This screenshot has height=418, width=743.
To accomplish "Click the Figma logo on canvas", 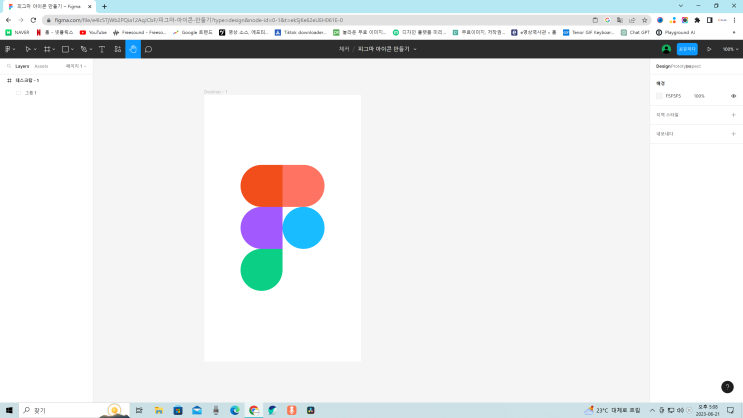I will click(x=282, y=228).
